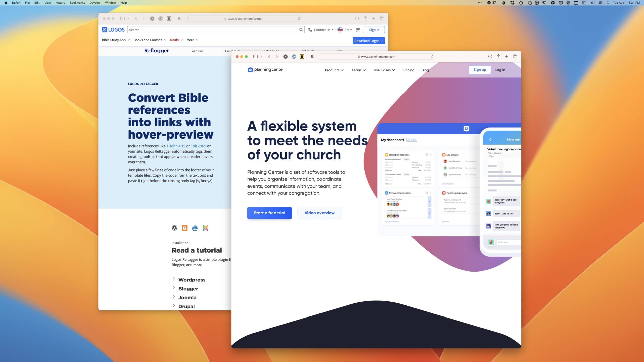Expand the Blogger installation tutorial
This screenshot has width=644, height=362.
click(x=188, y=288)
